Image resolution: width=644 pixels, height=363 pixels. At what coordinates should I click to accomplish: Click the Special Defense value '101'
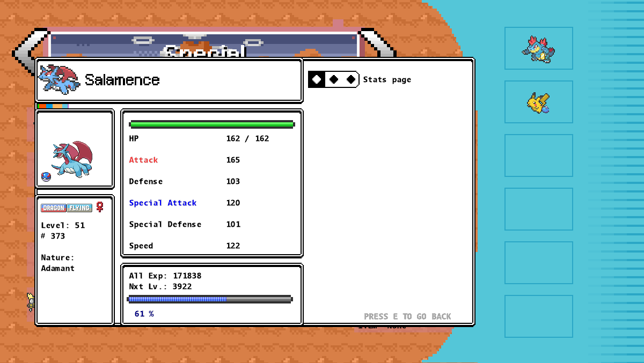click(x=233, y=224)
